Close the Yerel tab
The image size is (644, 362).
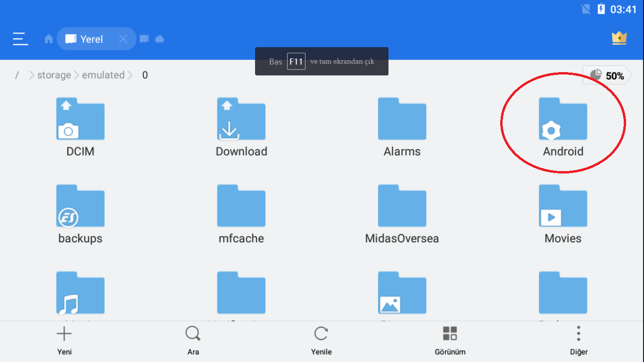tap(123, 39)
